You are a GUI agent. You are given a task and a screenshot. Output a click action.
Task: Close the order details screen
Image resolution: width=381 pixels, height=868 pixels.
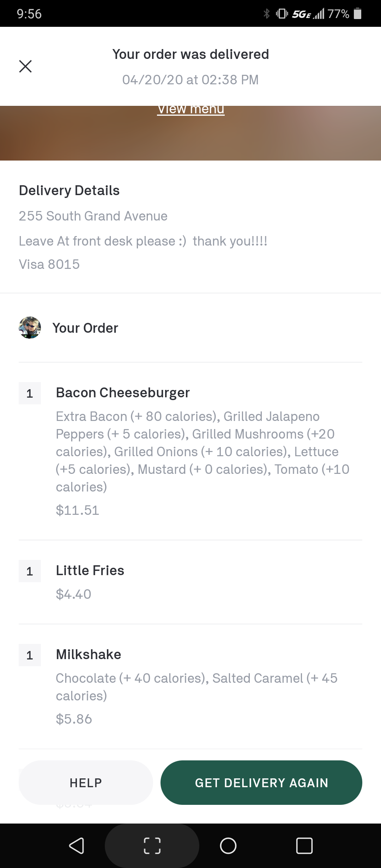point(25,66)
